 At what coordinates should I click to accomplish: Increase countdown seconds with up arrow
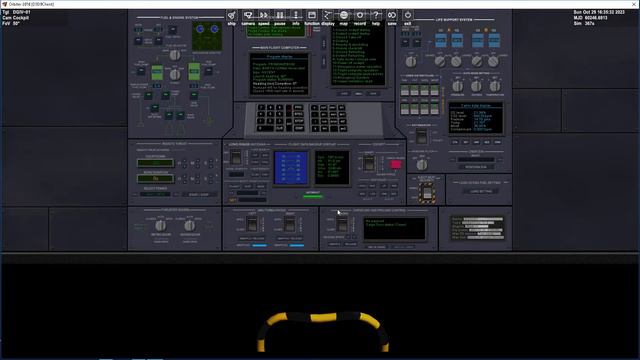pos(211,161)
